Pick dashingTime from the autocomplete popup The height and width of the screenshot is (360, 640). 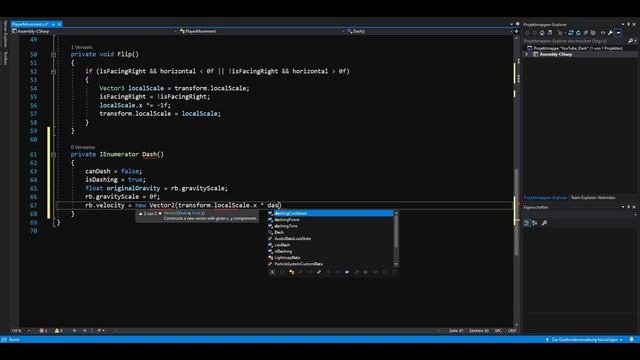tap(331, 226)
